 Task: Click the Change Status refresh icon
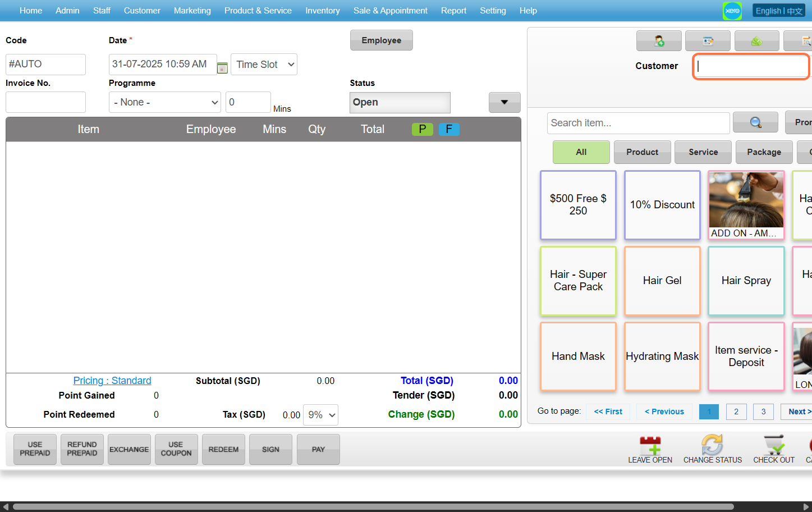[712, 446]
